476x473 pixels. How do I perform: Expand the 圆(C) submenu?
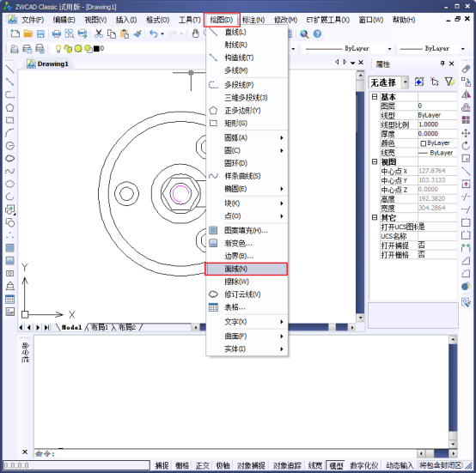pyautogui.click(x=247, y=150)
